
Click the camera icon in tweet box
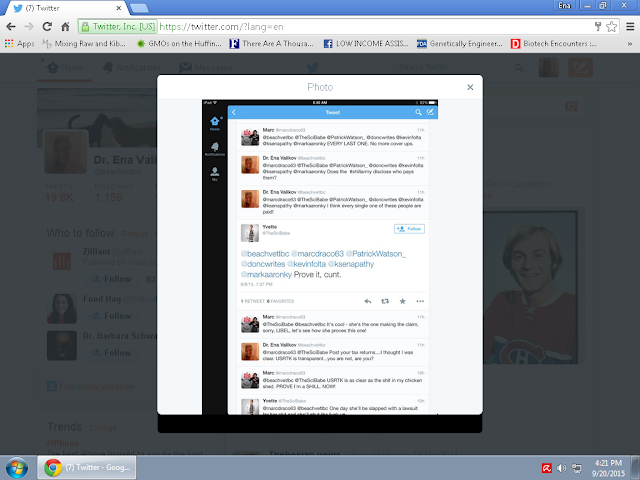coord(571,107)
